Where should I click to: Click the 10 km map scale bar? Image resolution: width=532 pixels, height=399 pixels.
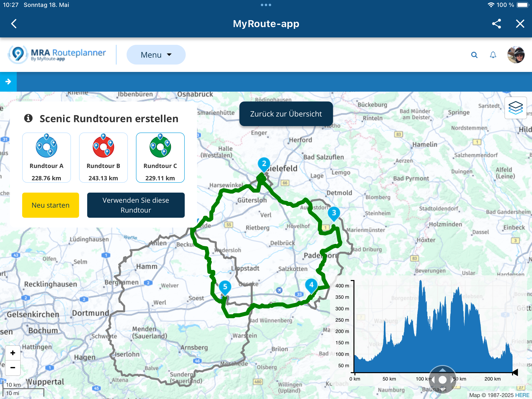point(16,385)
